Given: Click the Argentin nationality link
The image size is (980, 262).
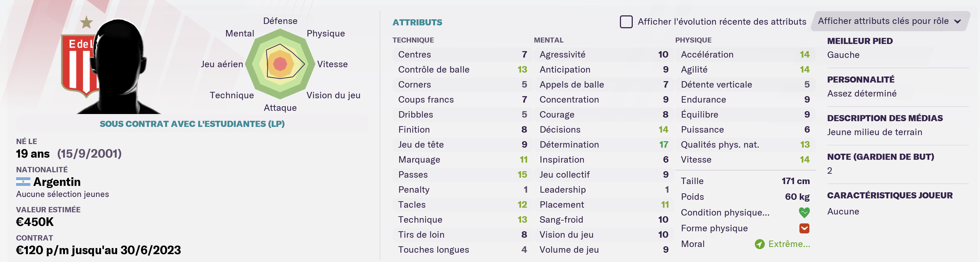Looking at the screenshot, I should click(57, 182).
